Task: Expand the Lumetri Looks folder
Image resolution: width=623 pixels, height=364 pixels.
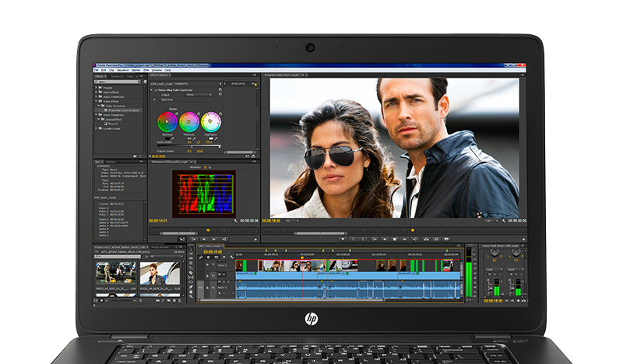Action: point(96,128)
